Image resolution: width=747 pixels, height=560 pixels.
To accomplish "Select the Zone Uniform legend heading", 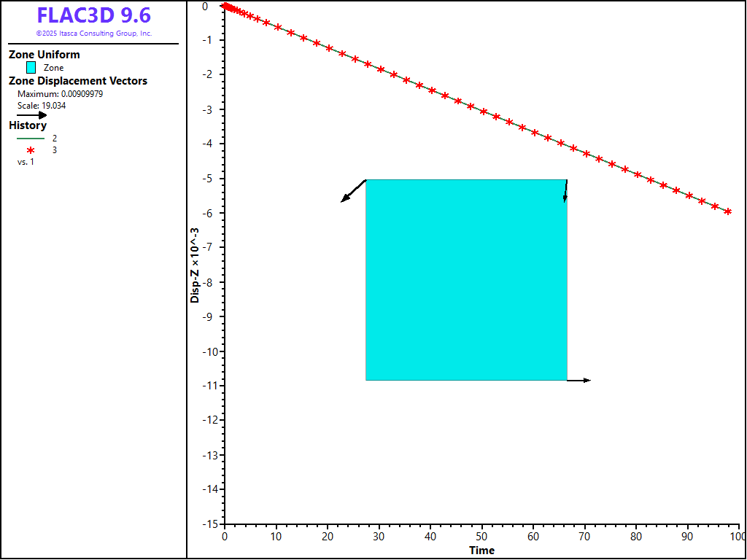I will tap(44, 55).
